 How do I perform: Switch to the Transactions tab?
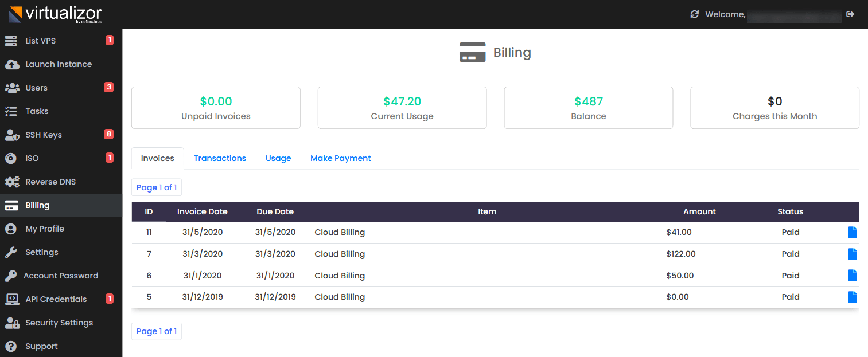click(x=220, y=158)
